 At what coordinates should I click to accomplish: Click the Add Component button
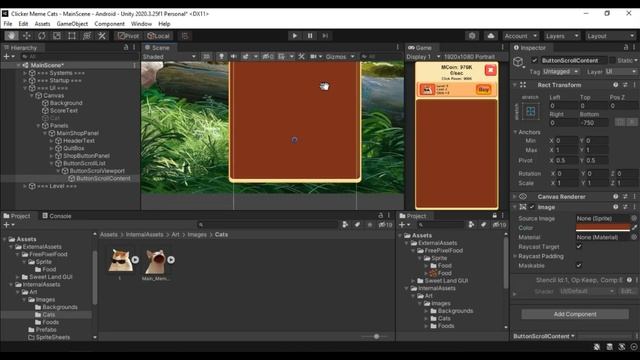[575, 314]
